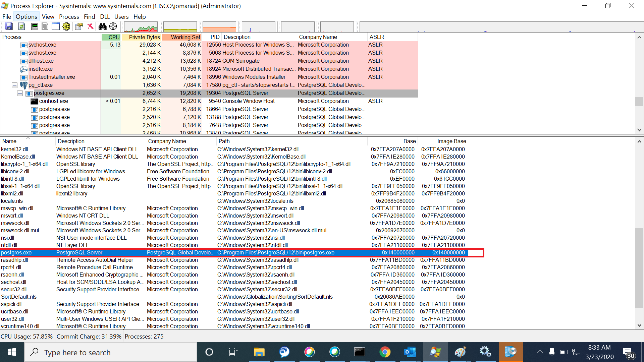Screen dimensions: 644x362
Task: Click the CPU usage history graph
Action: click(x=141, y=27)
